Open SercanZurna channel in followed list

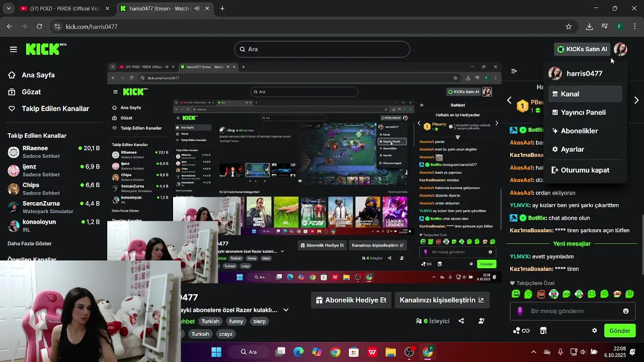pos(54,207)
